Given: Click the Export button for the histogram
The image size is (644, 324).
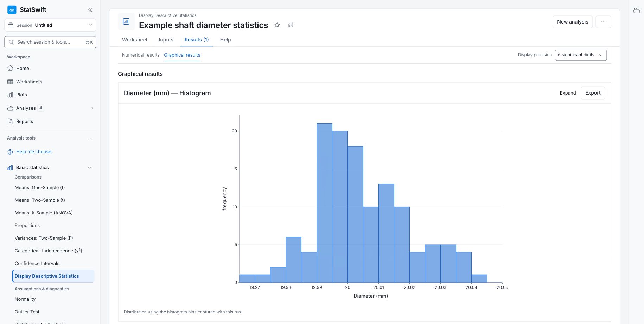Looking at the screenshot, I should pyautogui.click(x=593, y=93).
